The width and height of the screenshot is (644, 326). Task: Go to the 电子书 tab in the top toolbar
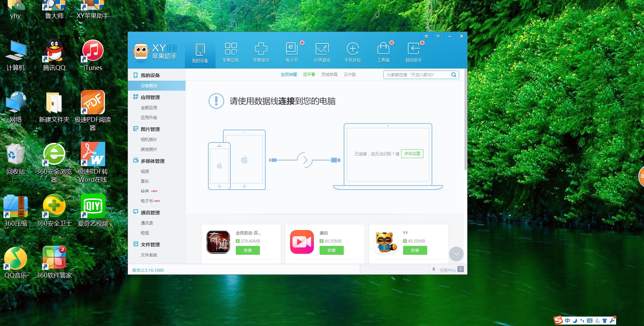coord(291,53)
